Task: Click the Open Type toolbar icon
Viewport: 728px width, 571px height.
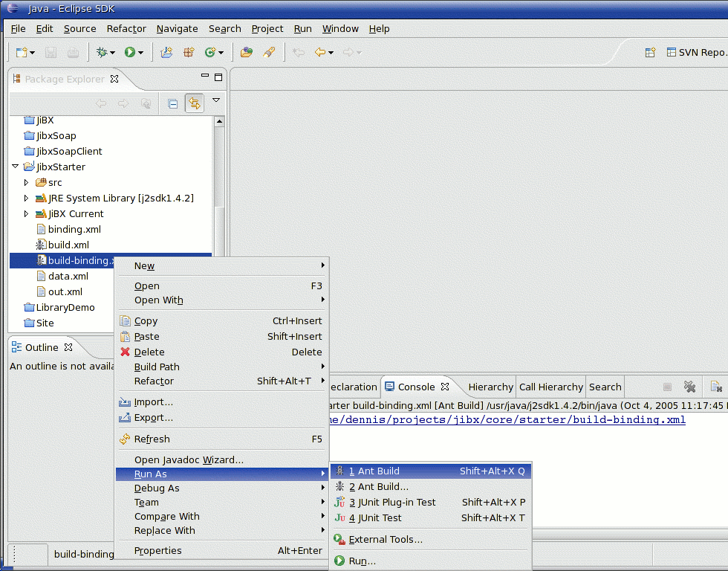Action: tap(247, 52)
